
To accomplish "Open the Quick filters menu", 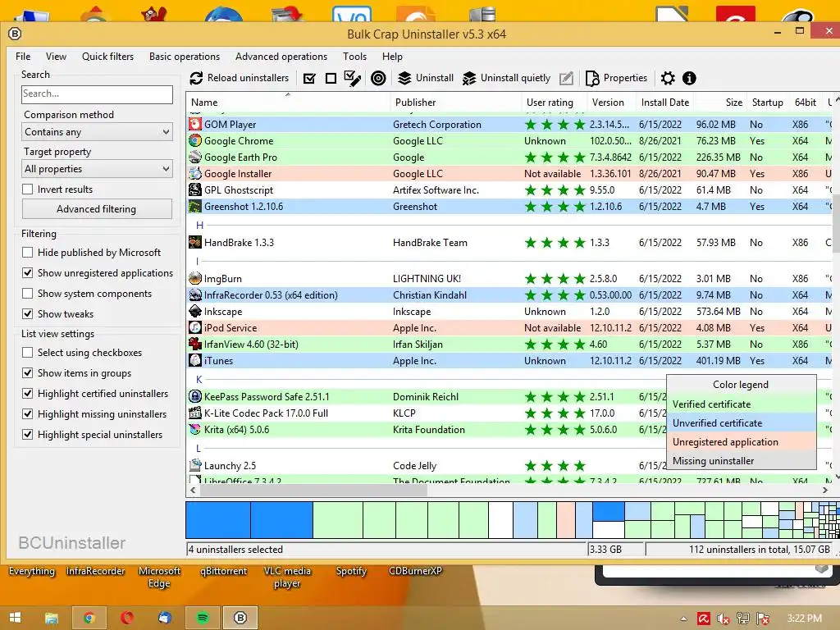I will (x=107, y=57).
